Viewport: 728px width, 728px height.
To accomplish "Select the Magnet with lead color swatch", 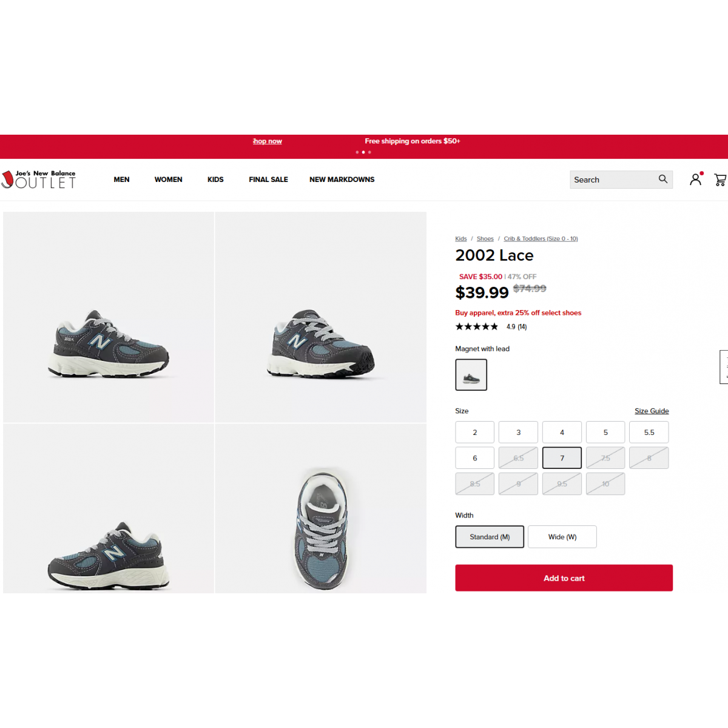I will (x=471, y=374).
